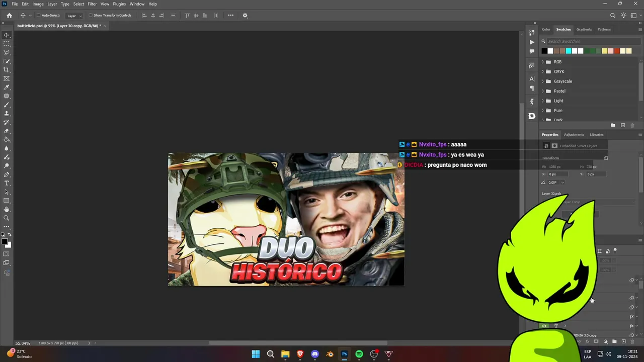Select the Clone Stamp tool
The image size is (644, 362).
point(7,114)
